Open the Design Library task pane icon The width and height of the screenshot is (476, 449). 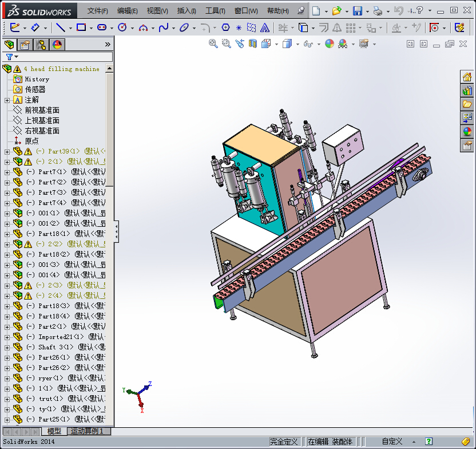tap(467, 90)
